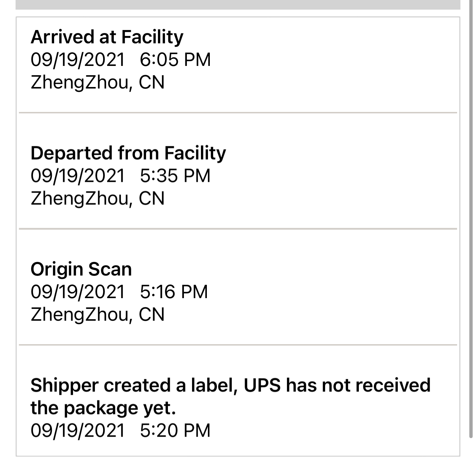
Task: Tap 09/19/2021 date in Departed entry
Action: click(78, 176)
